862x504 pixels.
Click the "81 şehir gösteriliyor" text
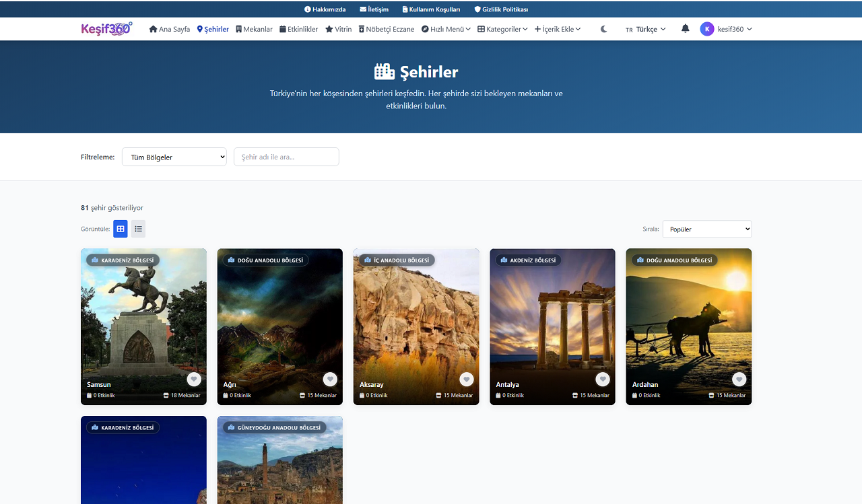pos(112,208)
